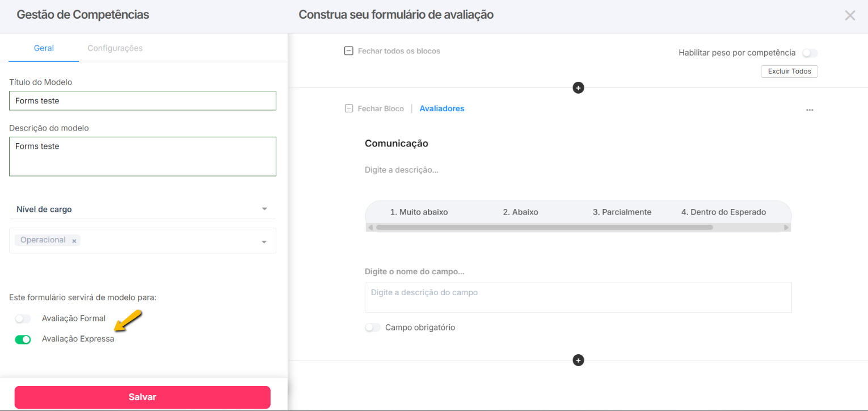Disable the Avaliação Expressa toggle
868x411 pixels.
(x=23, y=339)
